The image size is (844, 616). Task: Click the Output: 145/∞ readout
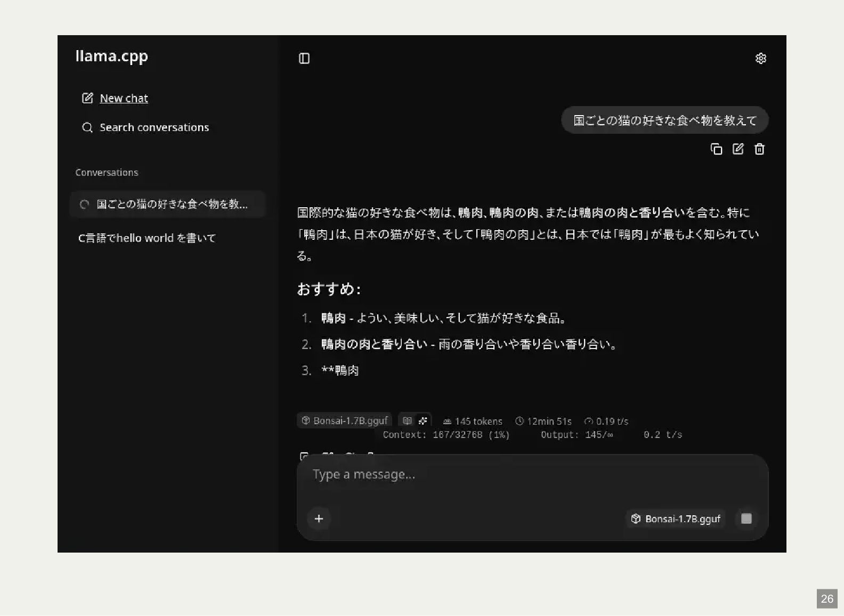577,435
